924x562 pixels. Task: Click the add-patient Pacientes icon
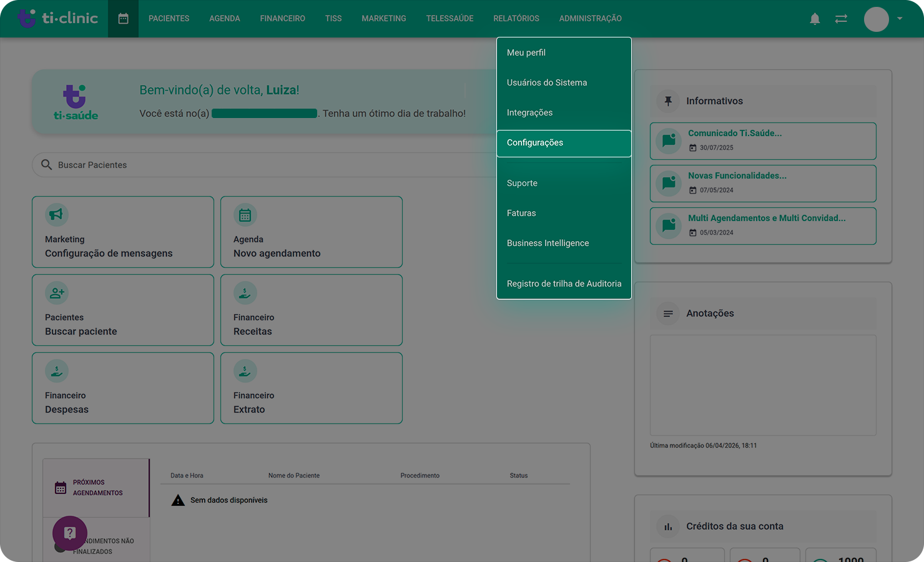(x=56, y=293)
